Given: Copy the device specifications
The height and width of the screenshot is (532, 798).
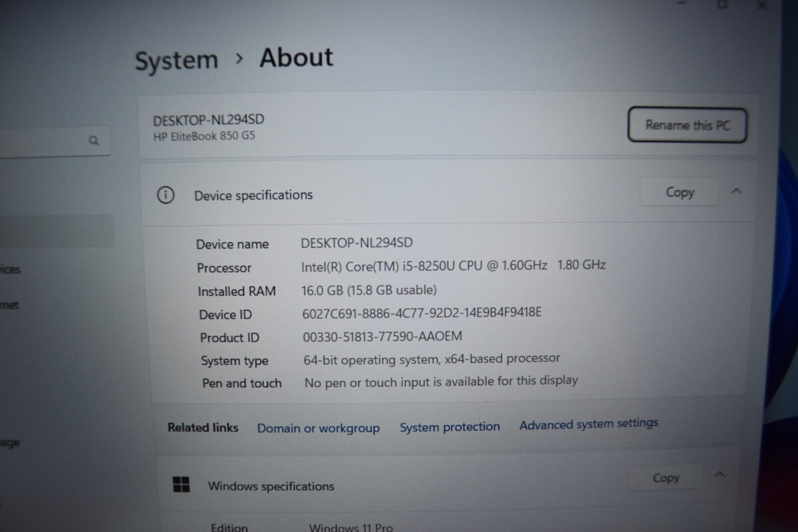Looking at the screenshot, I should [x=679, y=192].
